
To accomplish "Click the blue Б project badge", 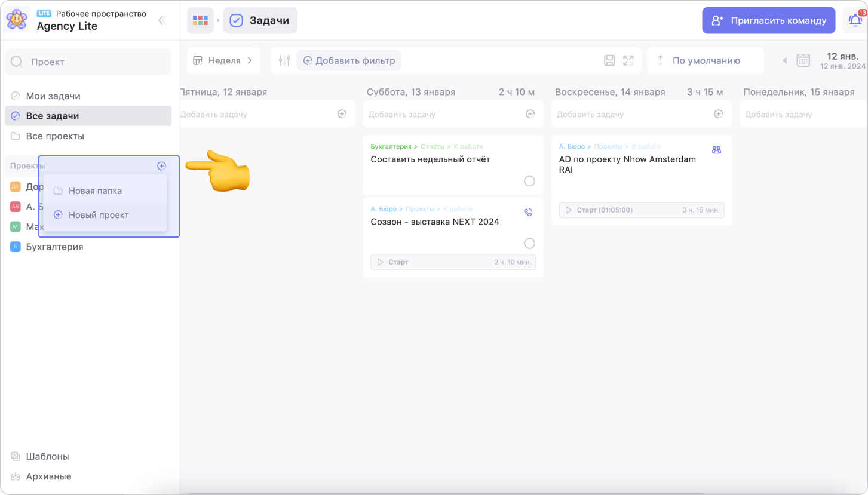I will click(16, 247).
